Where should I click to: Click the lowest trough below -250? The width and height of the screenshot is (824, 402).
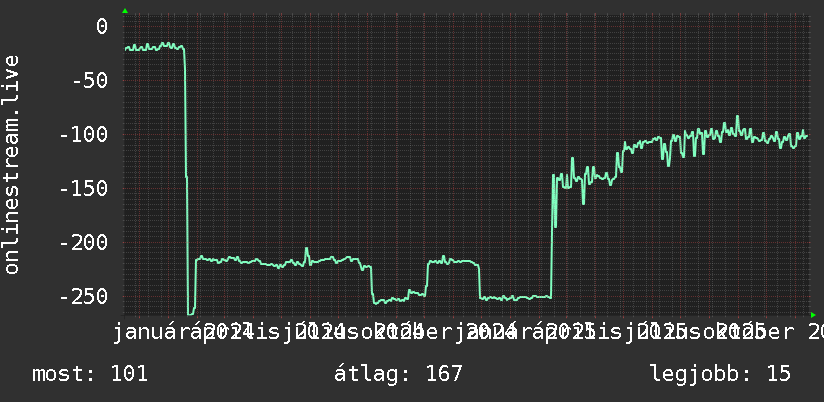[x=190, y=313]
